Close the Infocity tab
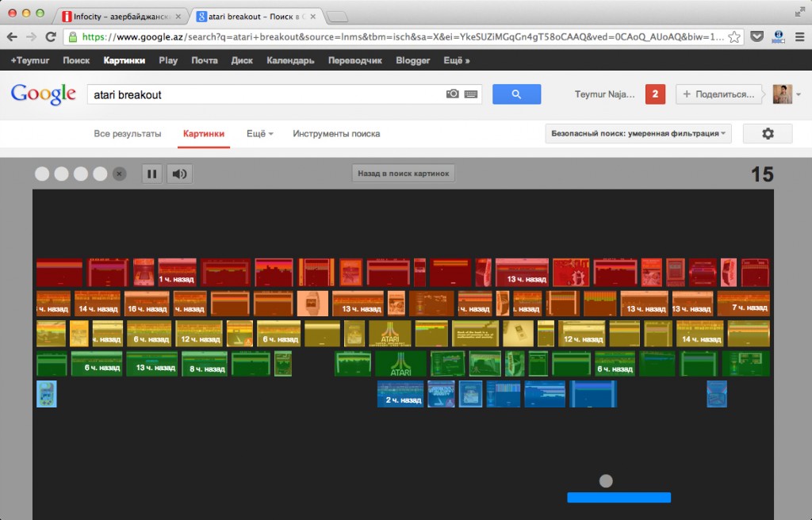 [178, 17]
